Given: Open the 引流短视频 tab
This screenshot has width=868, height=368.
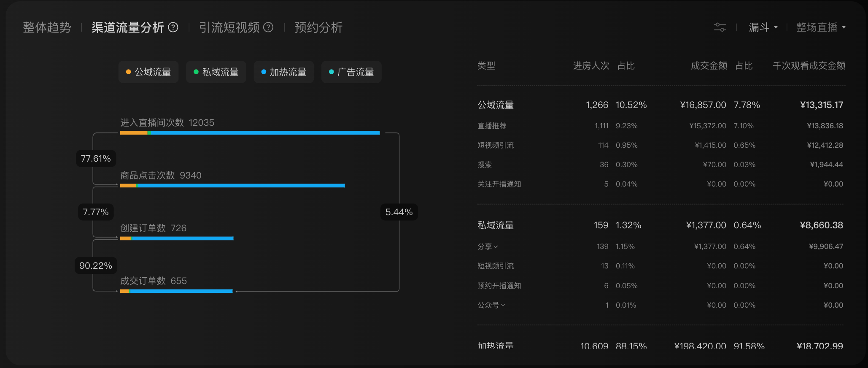Looking at the screenshot, I should point(229,27).
